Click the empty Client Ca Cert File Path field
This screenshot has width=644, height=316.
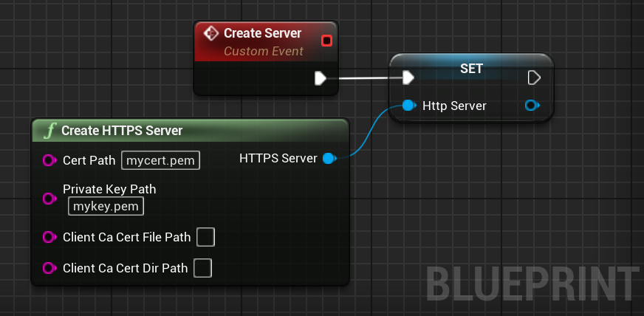click(206, 237)
